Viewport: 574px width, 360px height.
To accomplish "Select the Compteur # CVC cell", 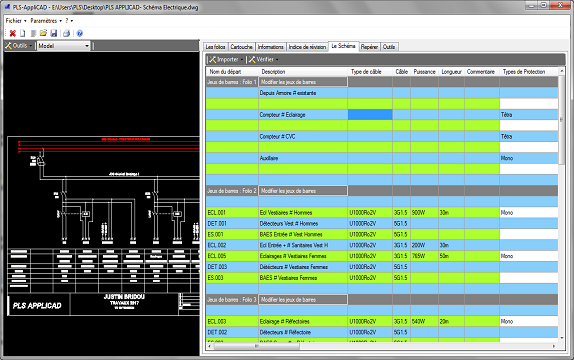I will click(x=303, y=137).
